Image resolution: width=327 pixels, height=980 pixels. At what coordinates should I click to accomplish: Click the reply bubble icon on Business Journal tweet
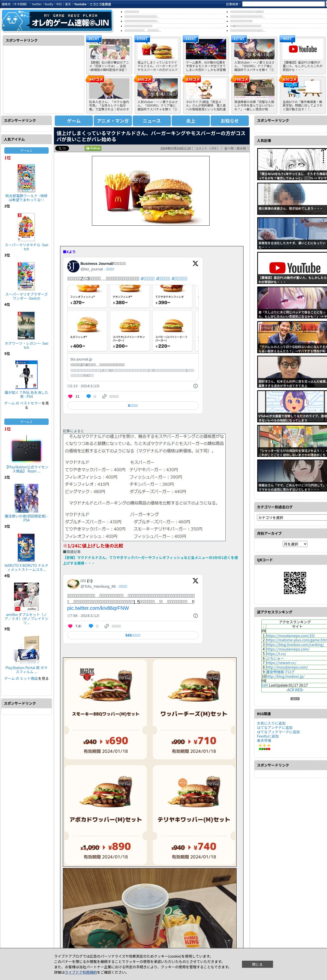tap(88, 396)
